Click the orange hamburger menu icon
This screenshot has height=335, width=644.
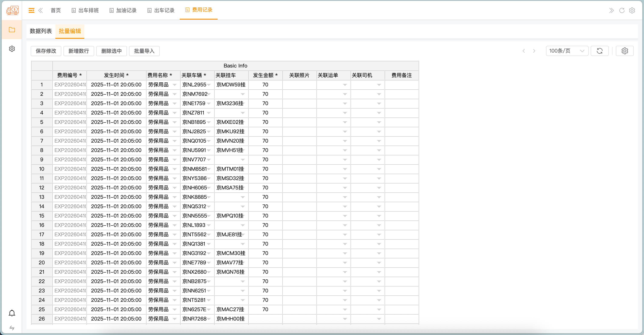tap(31, 10)
